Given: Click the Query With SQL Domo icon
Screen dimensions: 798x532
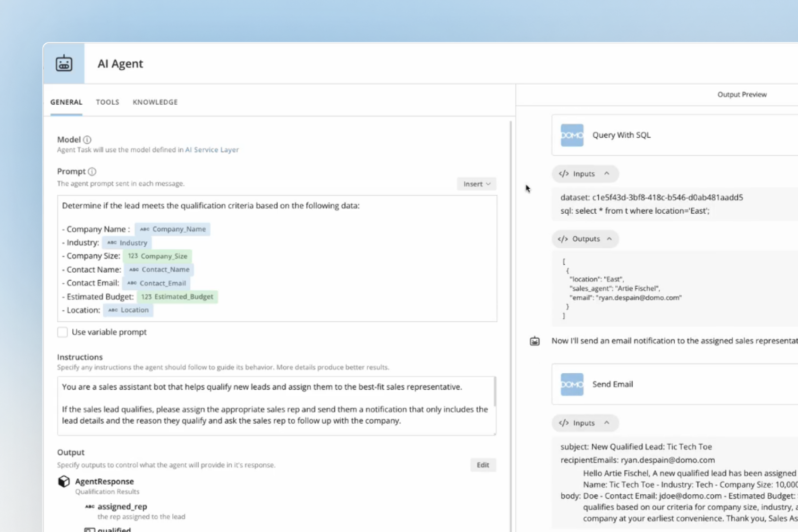Looking at the screenshot, I should (x=572, y=135).
